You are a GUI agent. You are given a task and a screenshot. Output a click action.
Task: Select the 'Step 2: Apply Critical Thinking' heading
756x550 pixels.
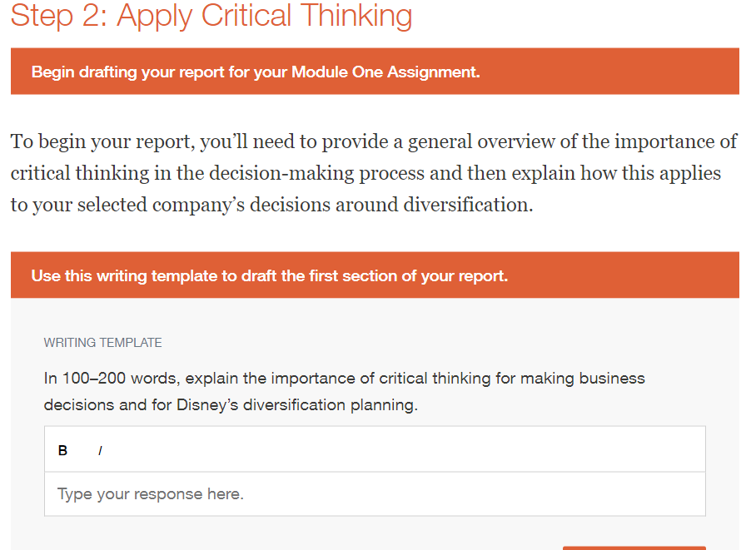(211, 16)
